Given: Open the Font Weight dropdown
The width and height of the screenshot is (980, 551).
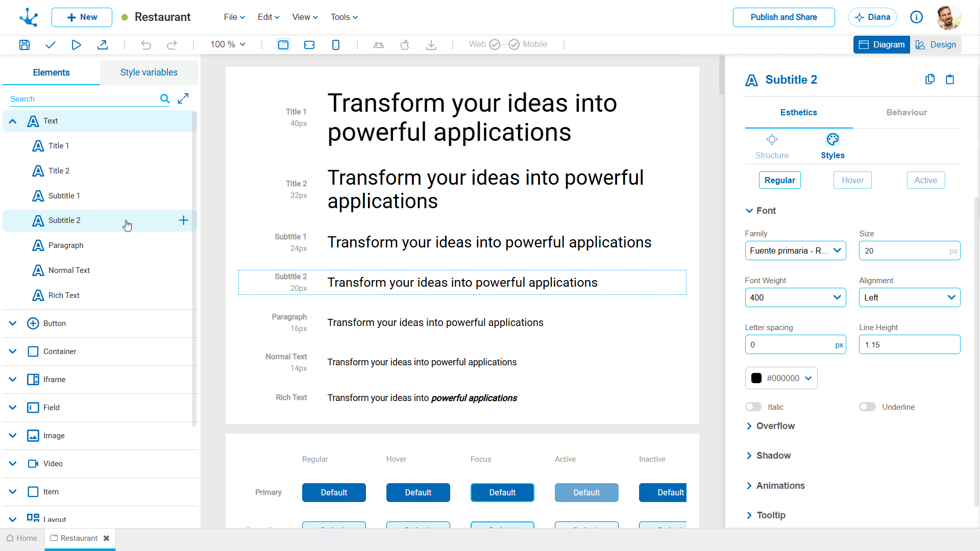Looking at the screenshot, I should tap(795, 297).
